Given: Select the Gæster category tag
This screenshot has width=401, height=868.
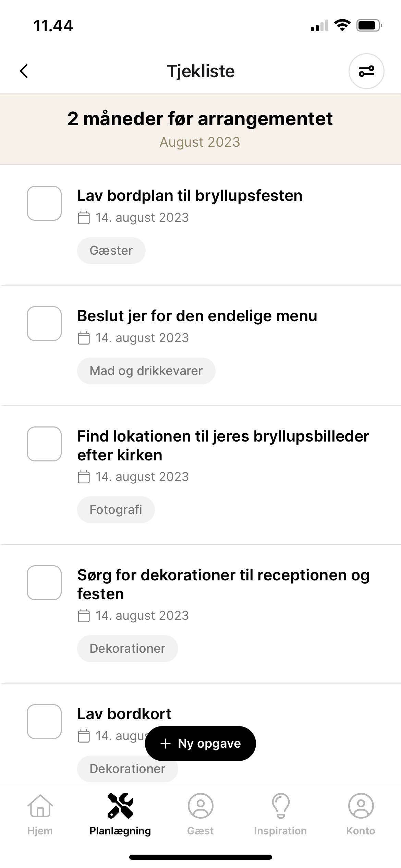Looking at the screenshot, I should (x=111, y=251).
